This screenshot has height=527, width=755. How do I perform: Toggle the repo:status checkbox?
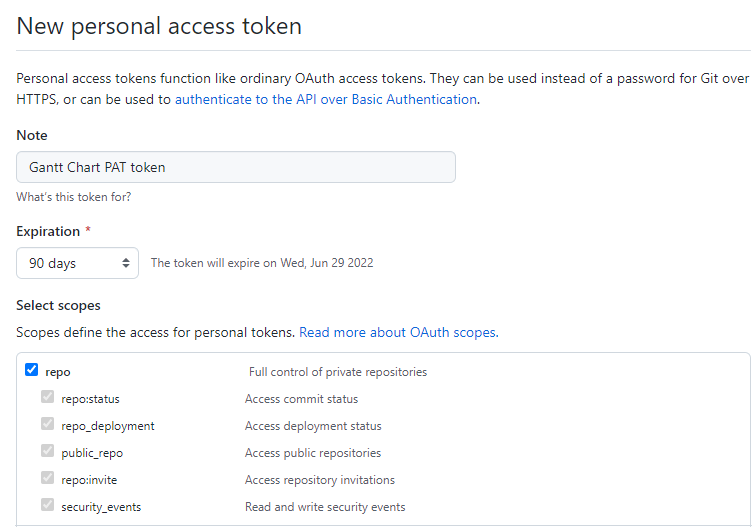tap(47, 398)
